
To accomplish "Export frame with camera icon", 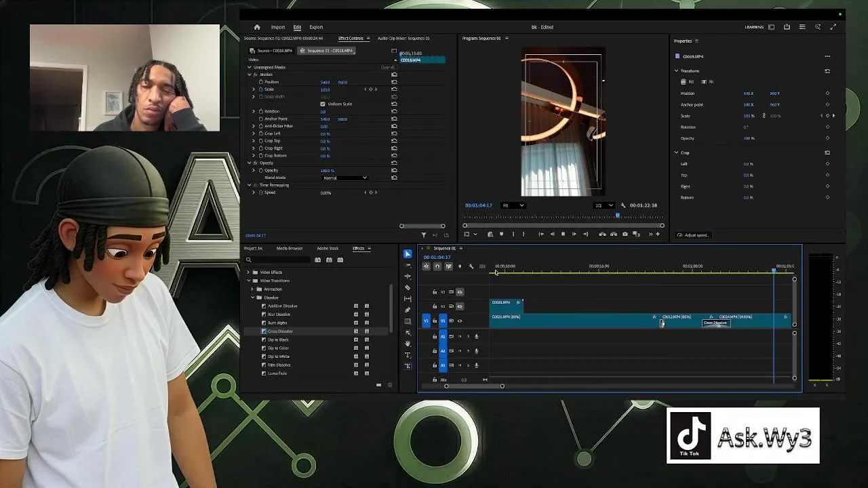I will (625, 234).
